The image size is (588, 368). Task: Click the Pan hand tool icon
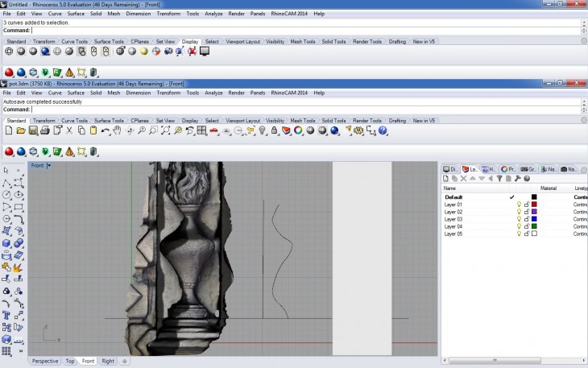coord(117,130)
